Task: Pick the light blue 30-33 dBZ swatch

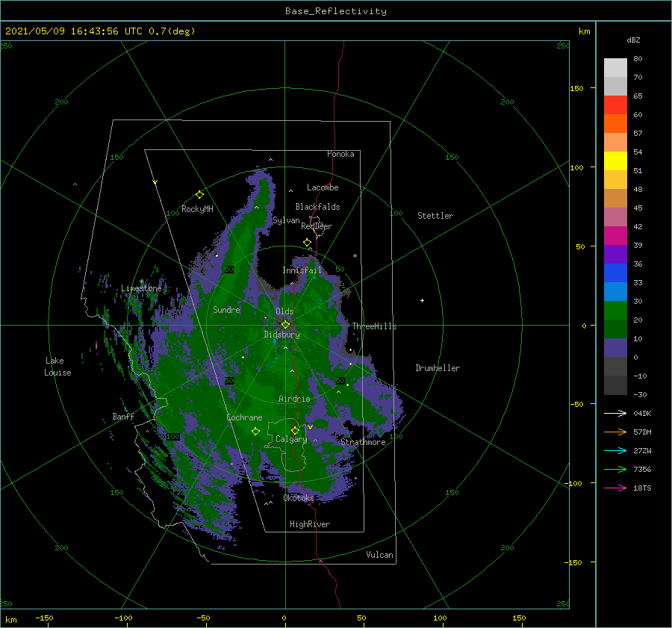Action: point(615,292)
